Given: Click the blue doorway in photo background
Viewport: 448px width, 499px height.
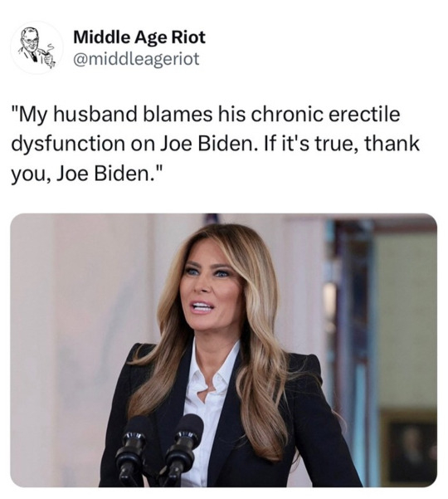Looking at the screenshot, I should click(x=353, y=350).
